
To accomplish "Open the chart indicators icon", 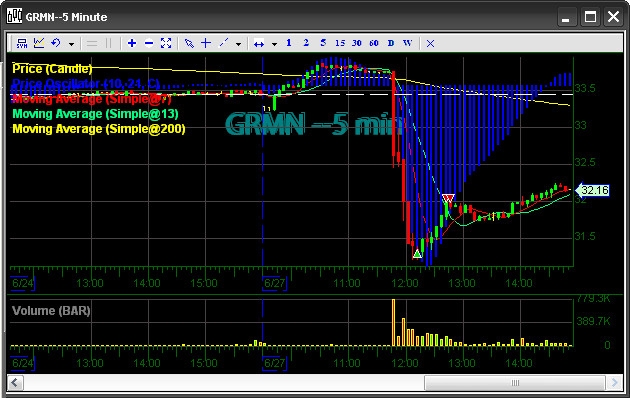I will (39, 43).
